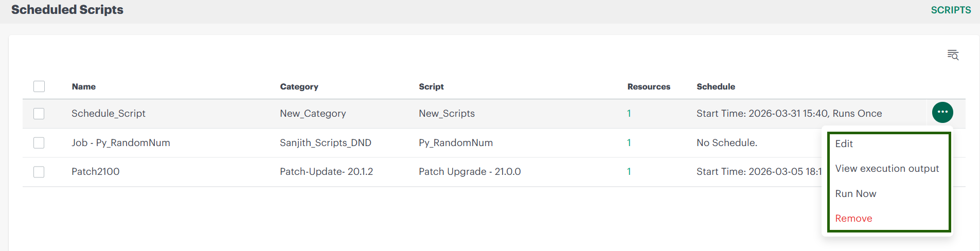Screen dimensions: 980x251
Task: Click resources count for Job - Py_RandomNum
Action: point(629,143)
